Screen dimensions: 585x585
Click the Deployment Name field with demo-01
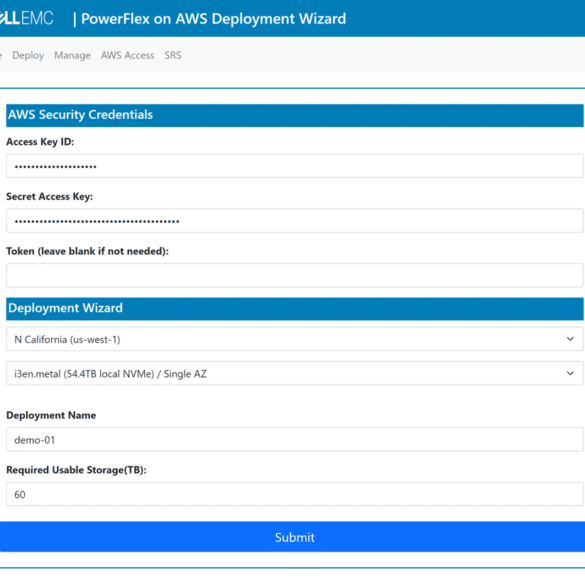(295, 439)
